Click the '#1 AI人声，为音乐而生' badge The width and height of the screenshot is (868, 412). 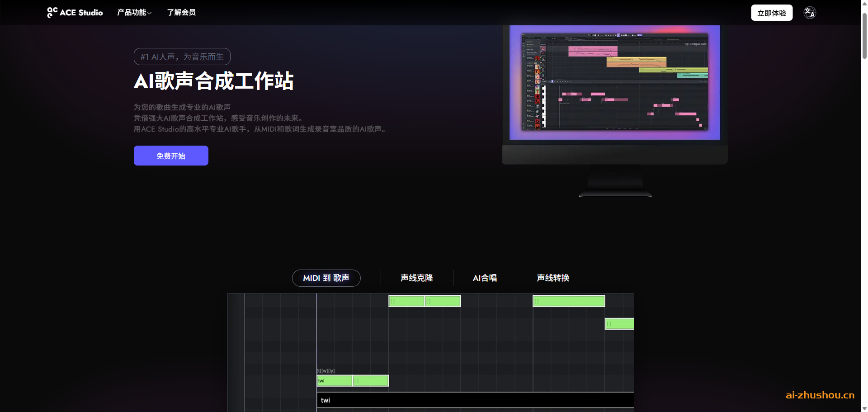182,56
